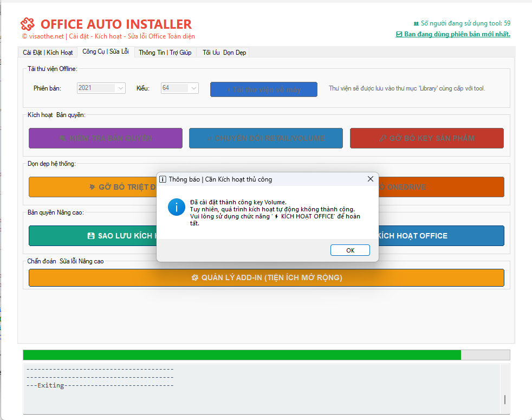Screen dimensions: 532x420
Task: Click the ONEDRIVE removal button
Action: [441, 187]
